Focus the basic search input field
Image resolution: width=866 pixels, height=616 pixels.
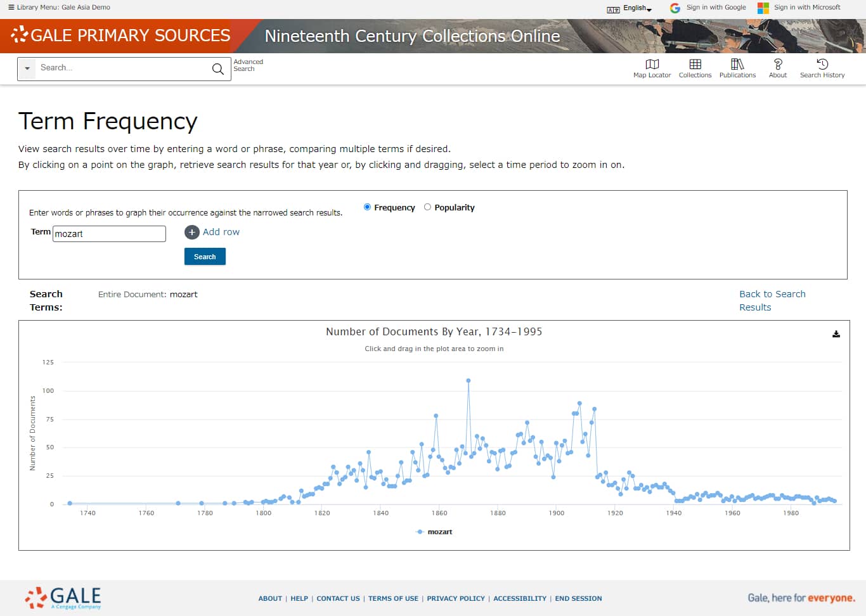(x=122, y=68)
